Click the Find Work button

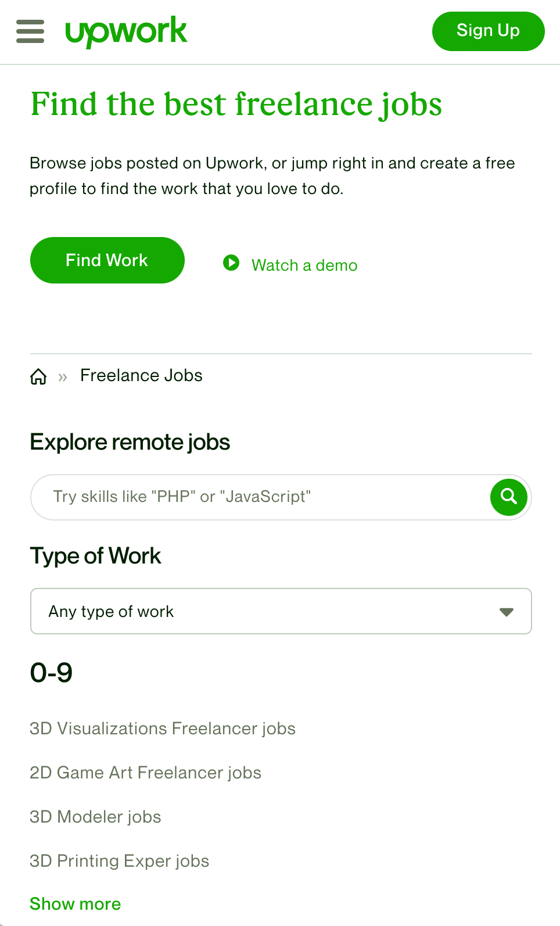(x=107, y=260)
